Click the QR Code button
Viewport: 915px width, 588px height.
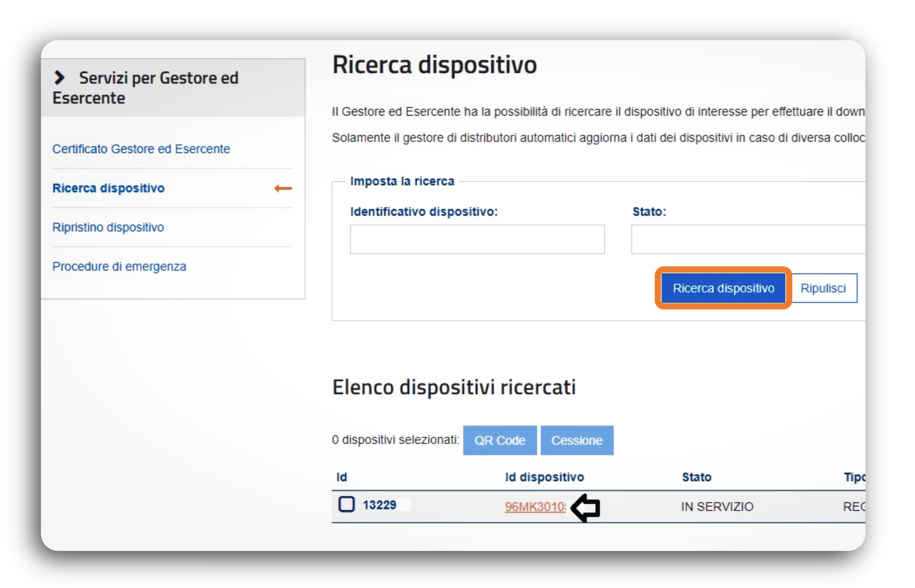pyautogui.click(x=499, y=440)
